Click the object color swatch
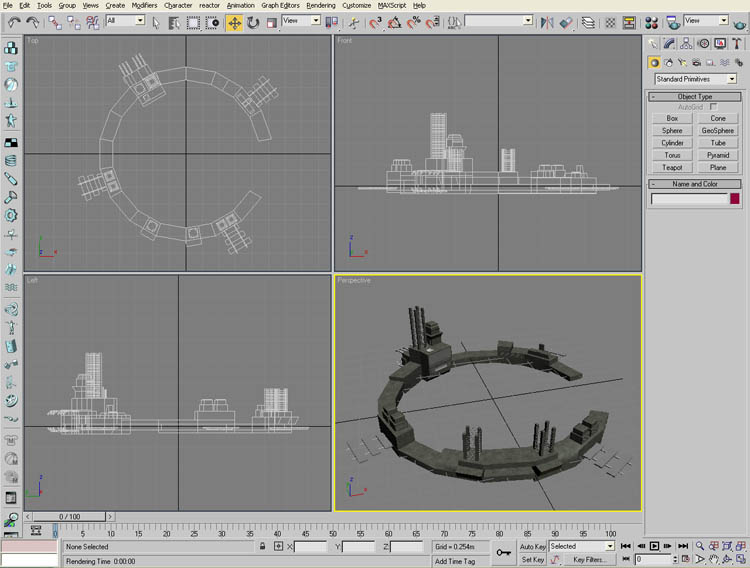The width and height of the screenshot is (750, 568). click(734, 199)
